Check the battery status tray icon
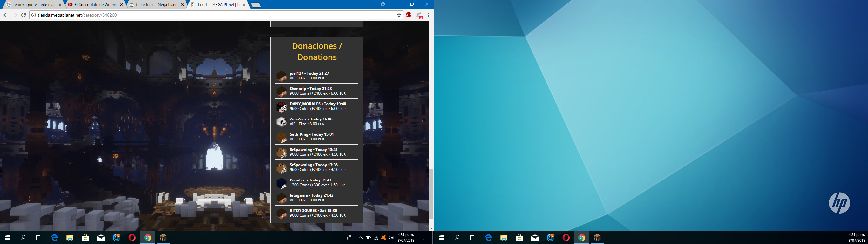Image resolution: width=868 pixels, height=244 pixels. click(368, 238)
